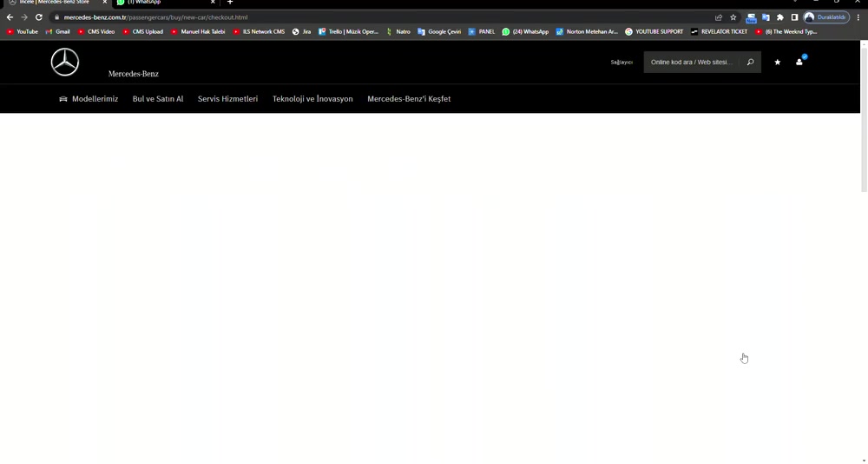Bookmark this page with star icon
Screen dimensions: 868x464
(733, 17)
